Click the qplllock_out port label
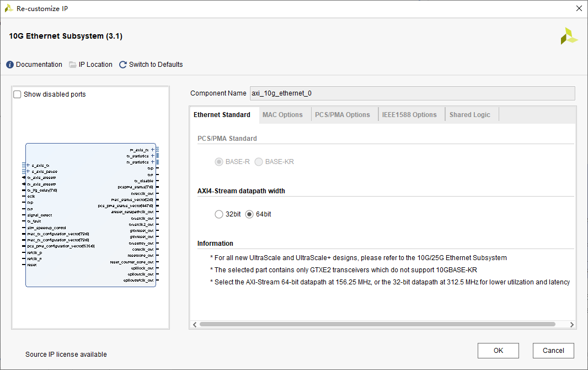Viewport: 588px width, 370px height. pyautogui.click(x=142, y=268)
